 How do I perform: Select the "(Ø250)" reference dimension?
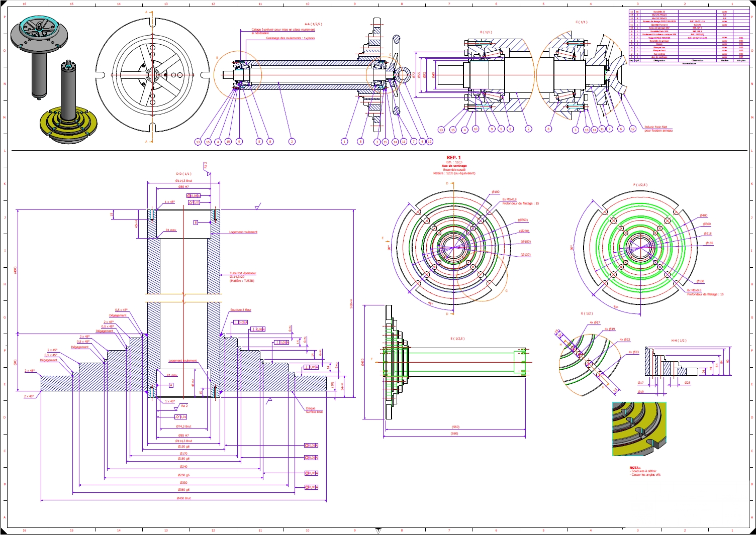tap(524, 231)
